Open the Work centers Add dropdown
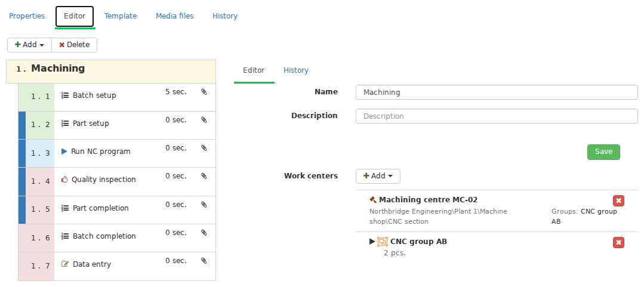The height and width of the screenshot is (287, 644). 378,176
